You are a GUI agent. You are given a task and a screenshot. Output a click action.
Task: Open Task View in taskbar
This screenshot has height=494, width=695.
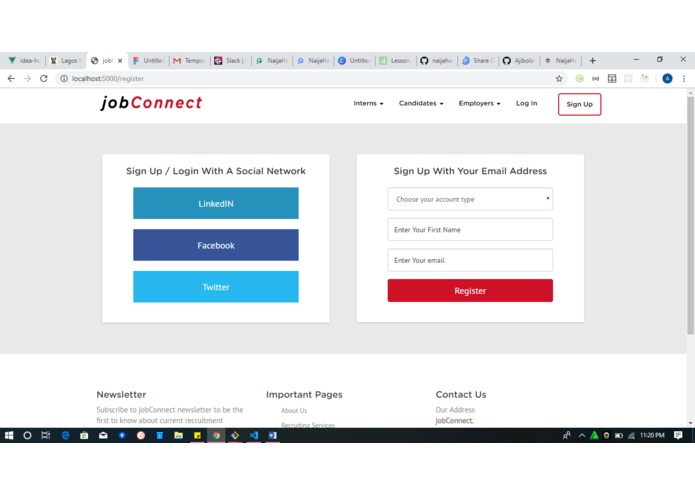pyautogui.click(x=46, y=436)
